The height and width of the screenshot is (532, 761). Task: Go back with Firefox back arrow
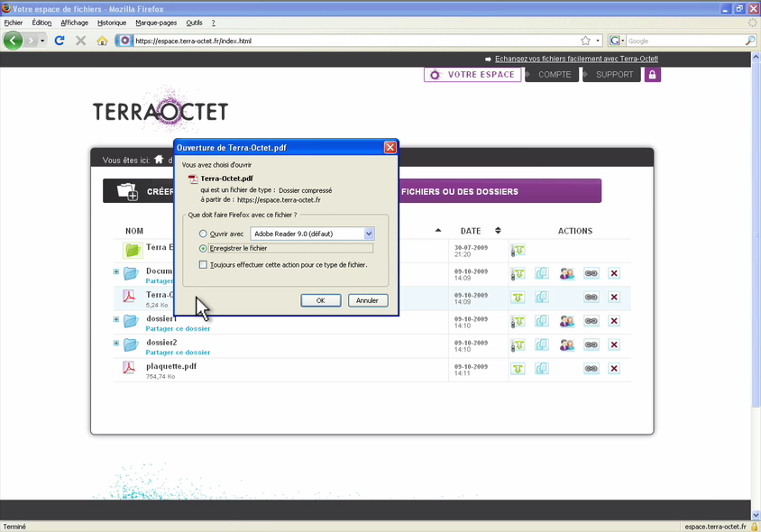[x=14, y=41]
